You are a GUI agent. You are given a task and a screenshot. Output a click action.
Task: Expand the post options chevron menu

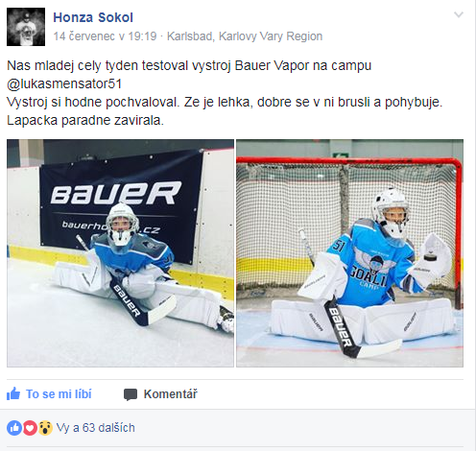click(x=459, y=14)
